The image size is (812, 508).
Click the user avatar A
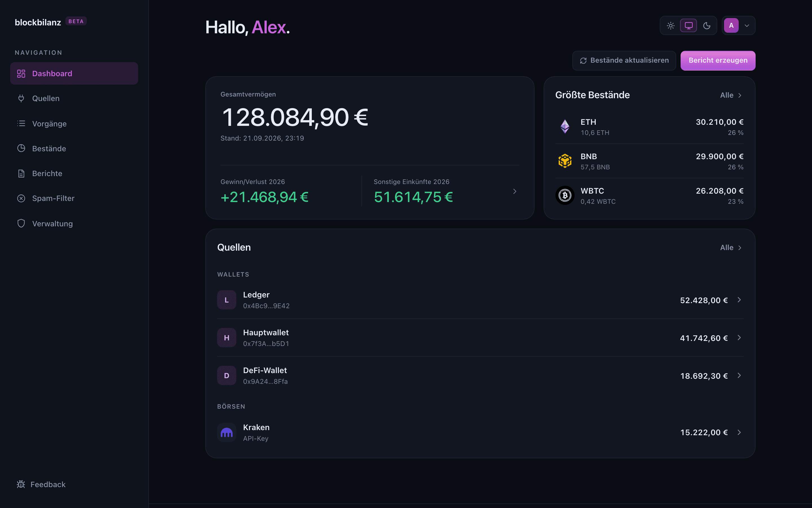point(731,25)
